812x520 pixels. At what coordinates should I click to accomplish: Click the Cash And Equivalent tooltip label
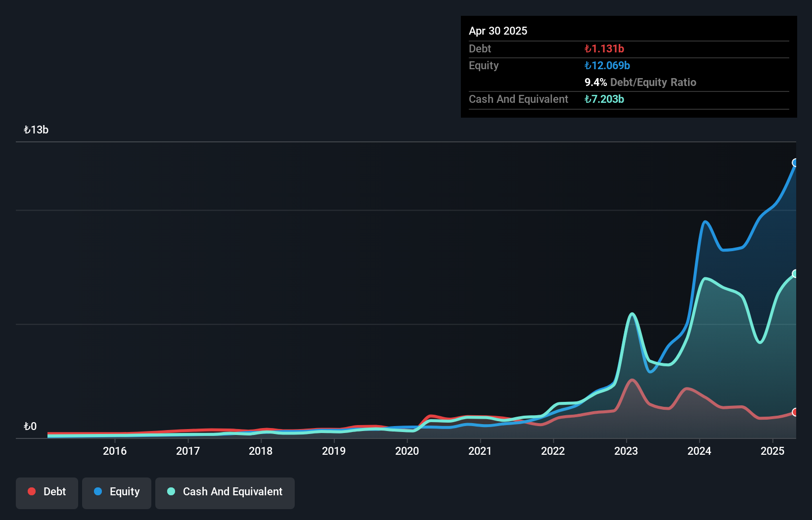pyautogui.click(x=518, y=99)
